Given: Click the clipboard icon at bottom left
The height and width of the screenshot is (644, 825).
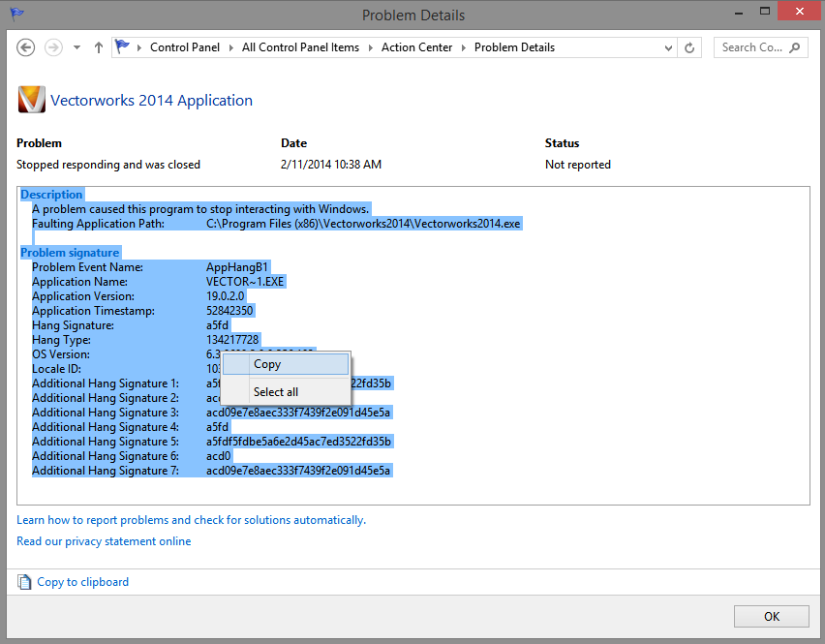Looking at the screenshot, I should [x=24, y=582].
